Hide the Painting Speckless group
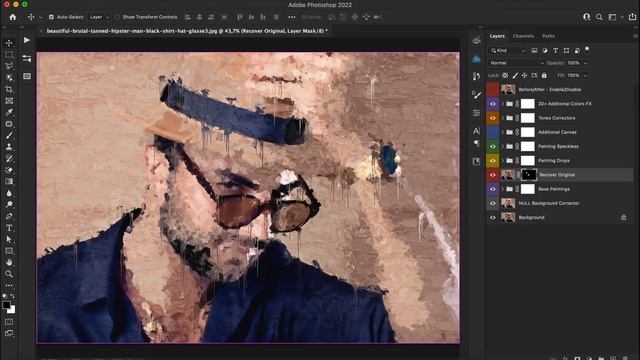This screenshot has height=360, width=640. [x=493, y=146]
